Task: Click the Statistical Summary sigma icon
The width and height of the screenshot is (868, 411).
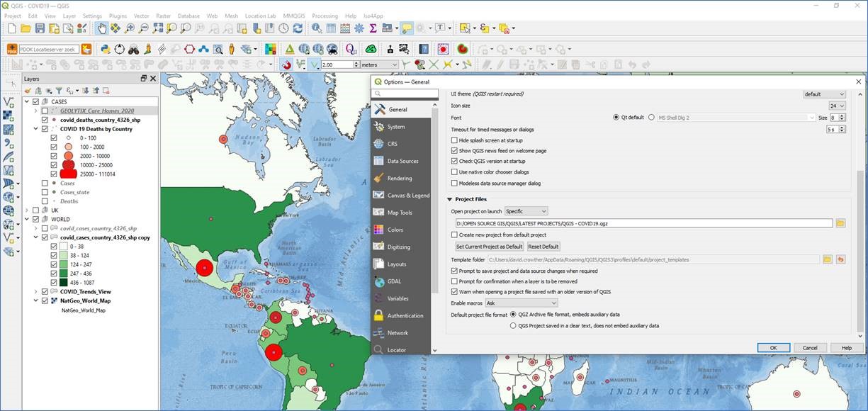Action: click(x=373, y=28)
